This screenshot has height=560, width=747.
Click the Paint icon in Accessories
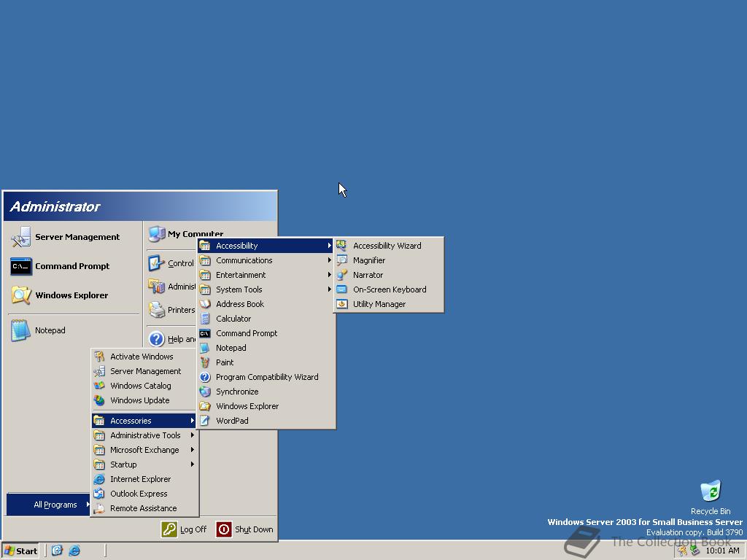(x=205, y=362)
